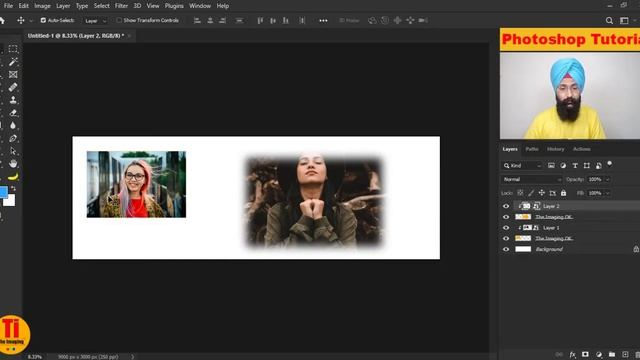640x360 pixels.
Task: Open the File menu
Action: pos(8,6)
